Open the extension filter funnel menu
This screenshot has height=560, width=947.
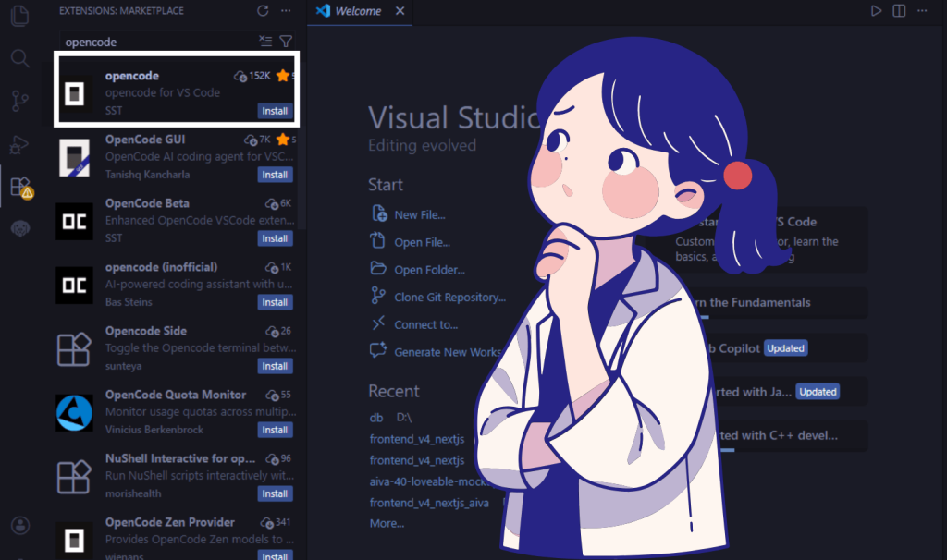pyautogui.click(x=285, y=42)
